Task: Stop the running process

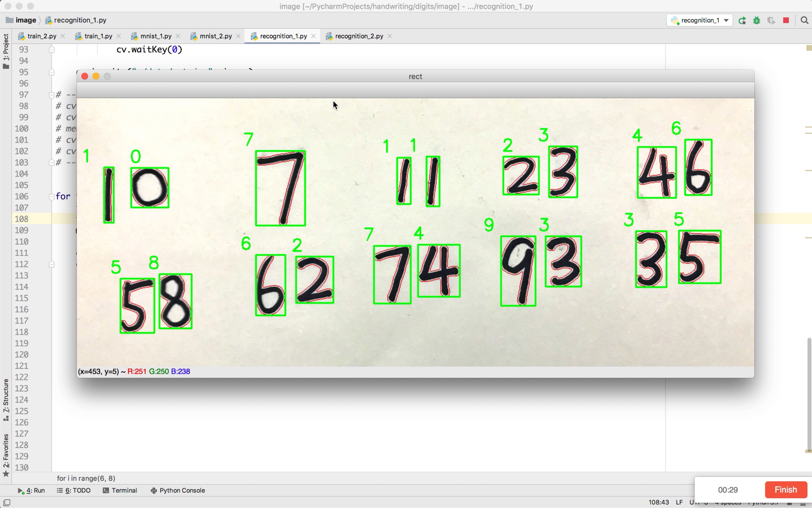Action: [x=786, y=20]
